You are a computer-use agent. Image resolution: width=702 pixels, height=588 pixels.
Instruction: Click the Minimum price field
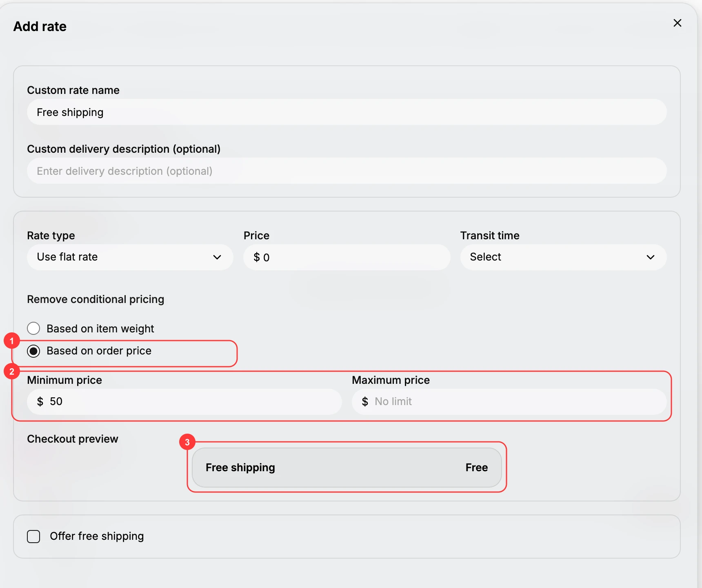pos(184,402)
